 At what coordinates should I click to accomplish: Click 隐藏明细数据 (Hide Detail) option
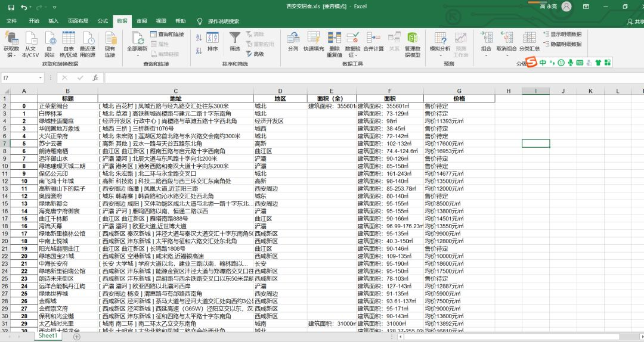(562, 44)
